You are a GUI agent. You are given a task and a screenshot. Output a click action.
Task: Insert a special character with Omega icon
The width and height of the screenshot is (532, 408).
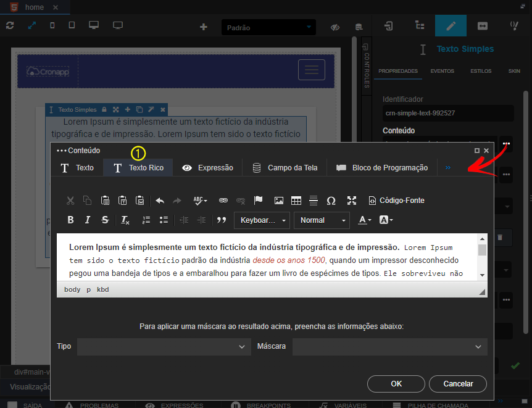[331, 201]
